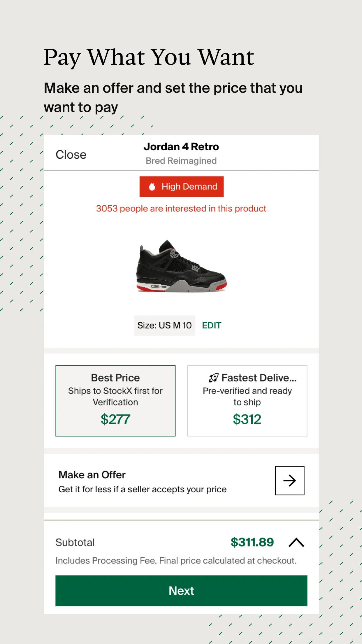Tap the $312 price in Fastest Delivery

[x=247, y=419]
